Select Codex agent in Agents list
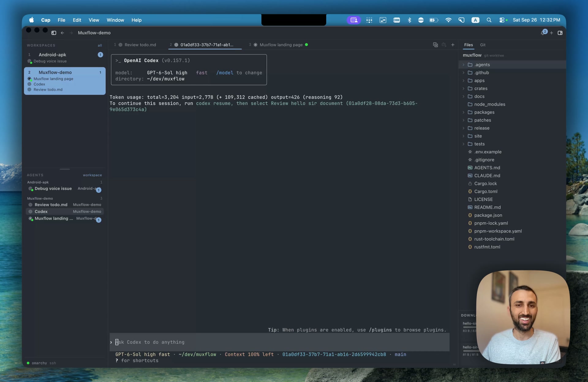The width and height of the screenshot is (588, 382). point(65,212)
